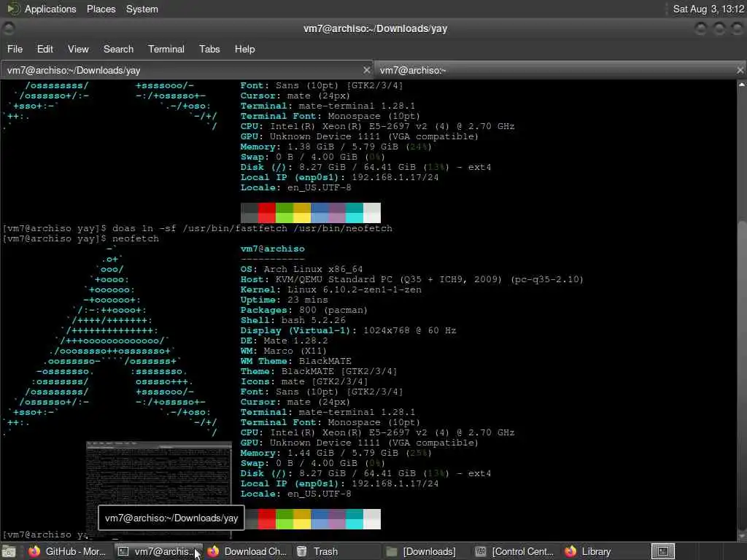Image resolution: width=747 pixels, height=560 pixels.
Task: Open the Places menu
Action: tap(101, 9)
